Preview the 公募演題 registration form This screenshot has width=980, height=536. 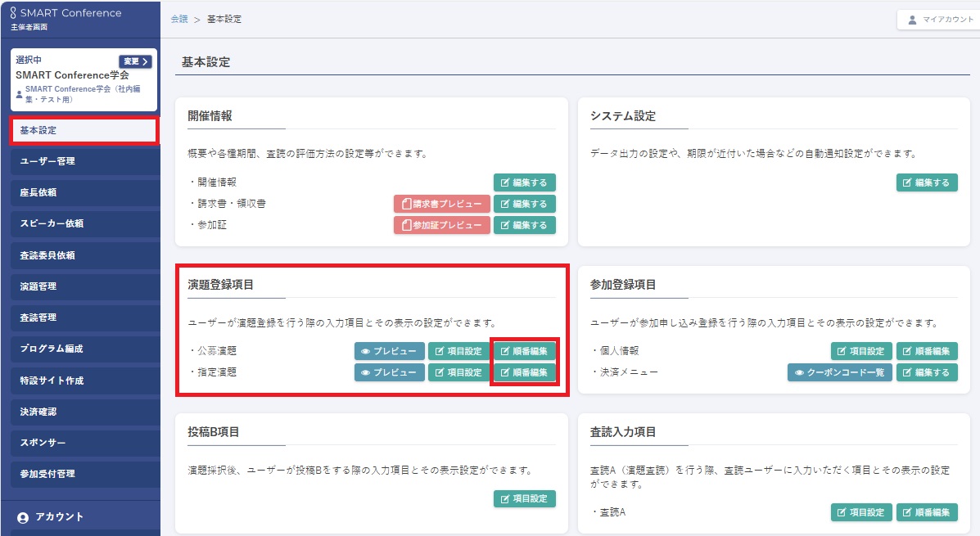(x=389, y=351)
